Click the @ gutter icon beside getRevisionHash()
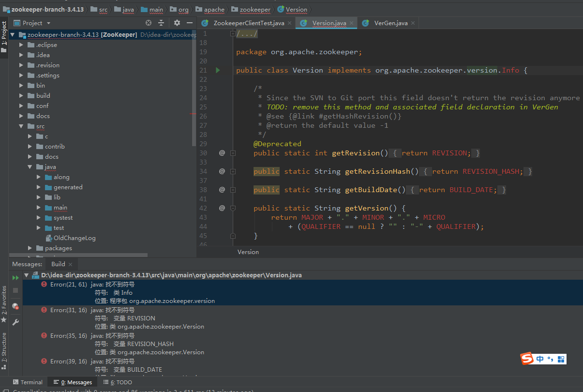 click(222, 171)
